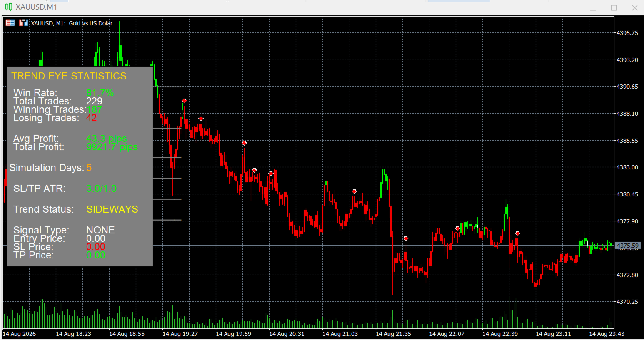
Task: Click the 4395.75 price axis label
Action: [x=627, y=33]
